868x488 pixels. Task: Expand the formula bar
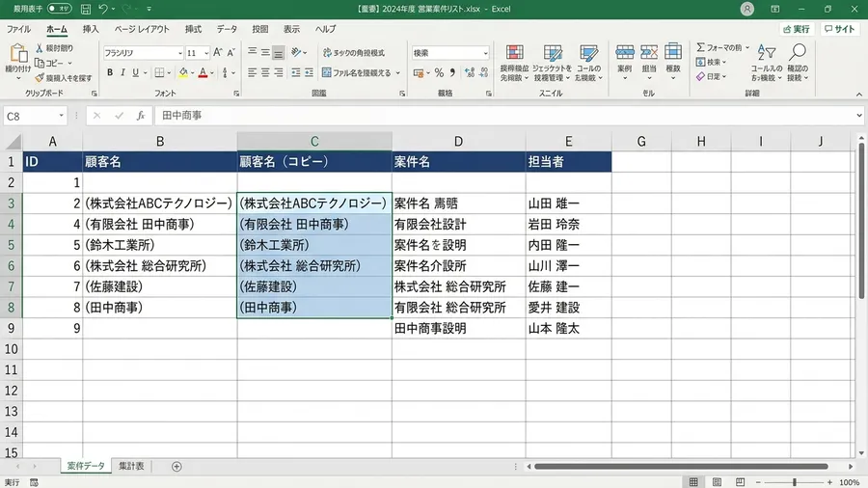(859, 116)
